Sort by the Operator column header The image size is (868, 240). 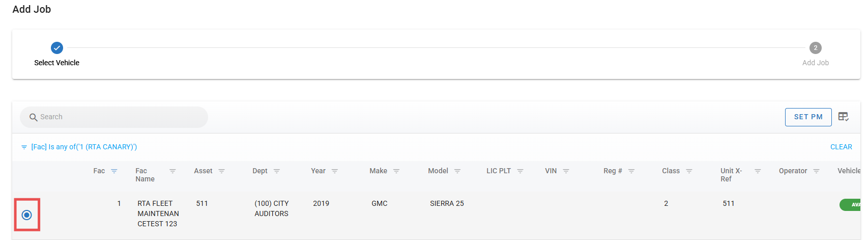coord(793,171)
